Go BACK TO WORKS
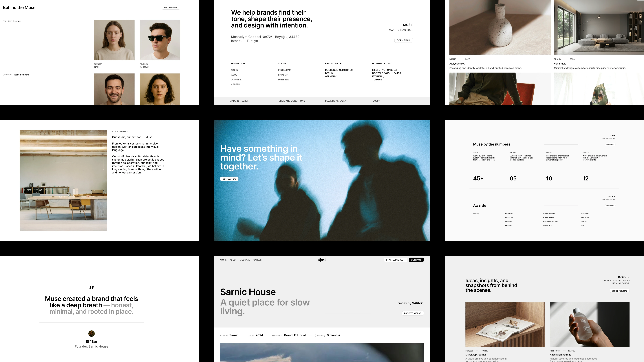The height and width of the screenshot is (362, 644). 413,313
